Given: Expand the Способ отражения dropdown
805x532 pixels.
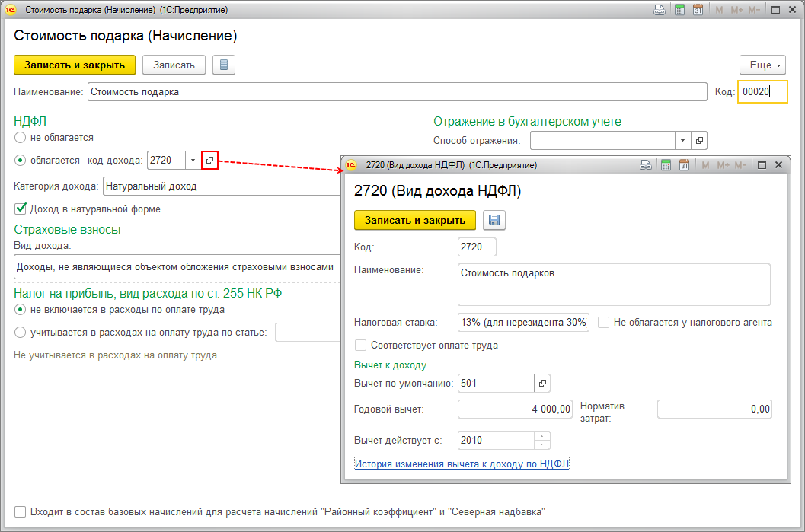Looking at the screenshot, I should click(683, 141).
